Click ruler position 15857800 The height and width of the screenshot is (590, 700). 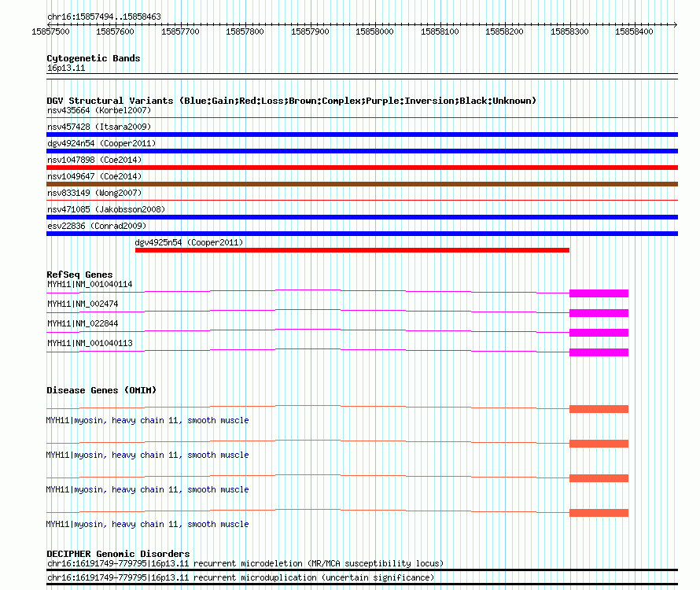[245, 31]
